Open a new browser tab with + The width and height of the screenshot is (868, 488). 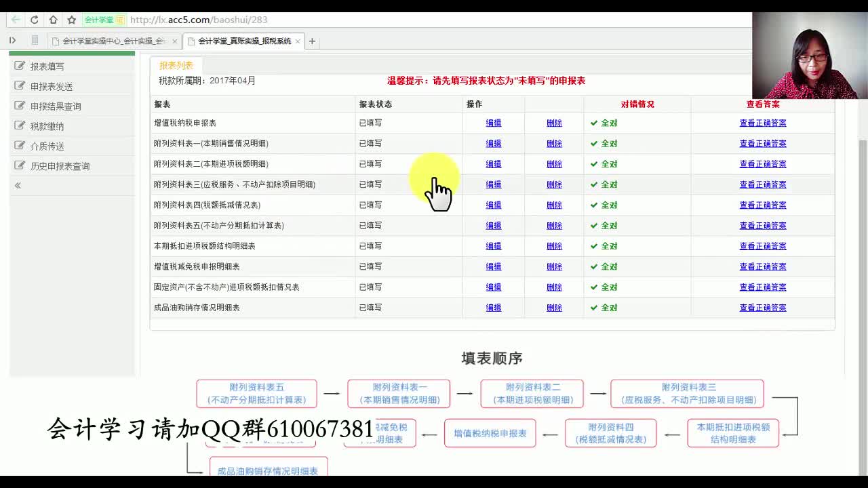312,41
